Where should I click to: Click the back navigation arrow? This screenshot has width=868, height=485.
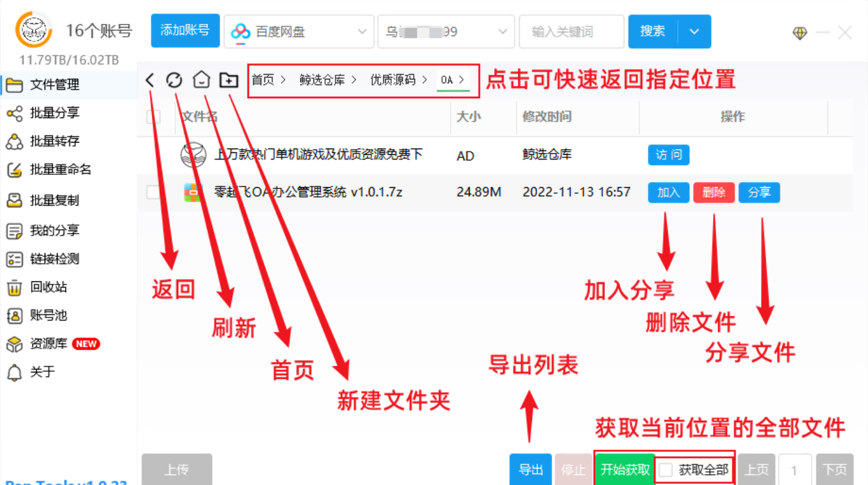[x=150, y=80]
